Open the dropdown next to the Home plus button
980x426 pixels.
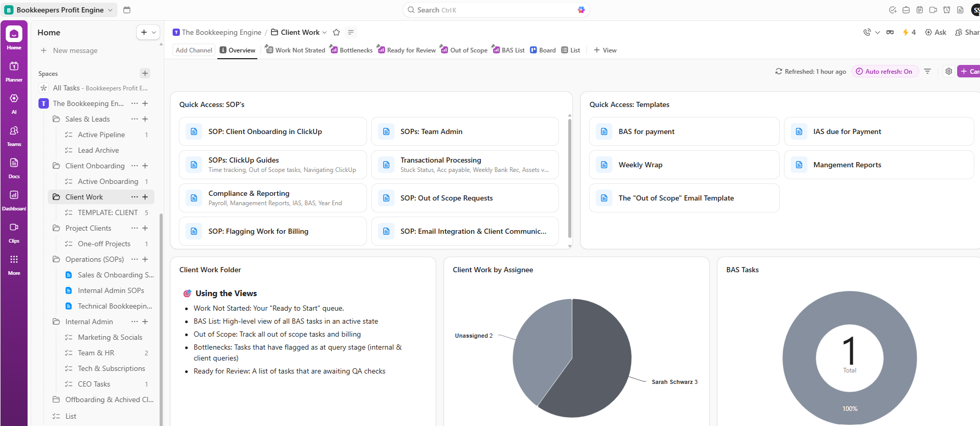[x=154, y=32]
